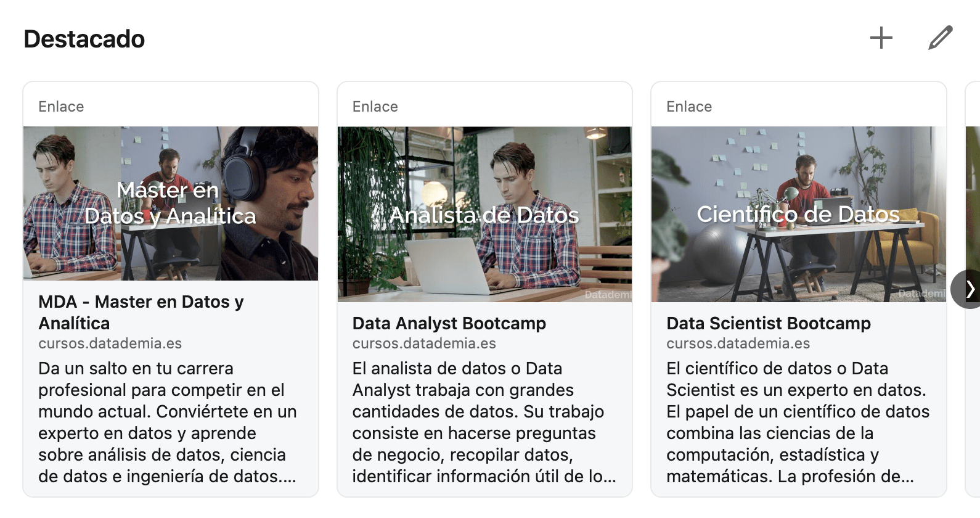Visit cursos.datademia.es under the MDA card
Image resolution: width=980 pixels, height=518 pixels.
pos(111,343)
